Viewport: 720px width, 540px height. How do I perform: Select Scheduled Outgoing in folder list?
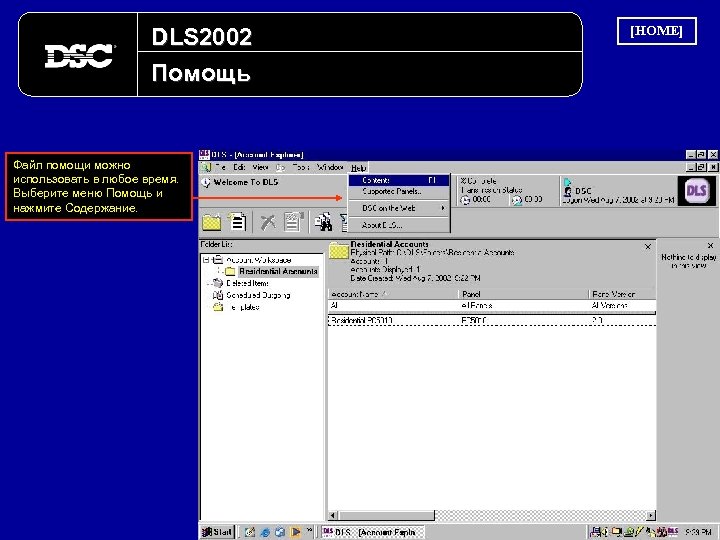point(258,295)
